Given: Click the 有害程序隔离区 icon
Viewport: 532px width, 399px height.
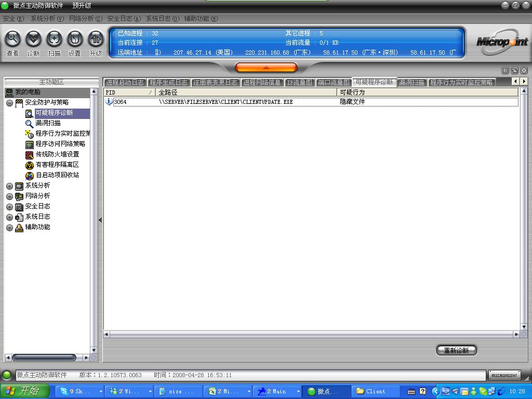Looking at the screenshot, I should [30, 165].
